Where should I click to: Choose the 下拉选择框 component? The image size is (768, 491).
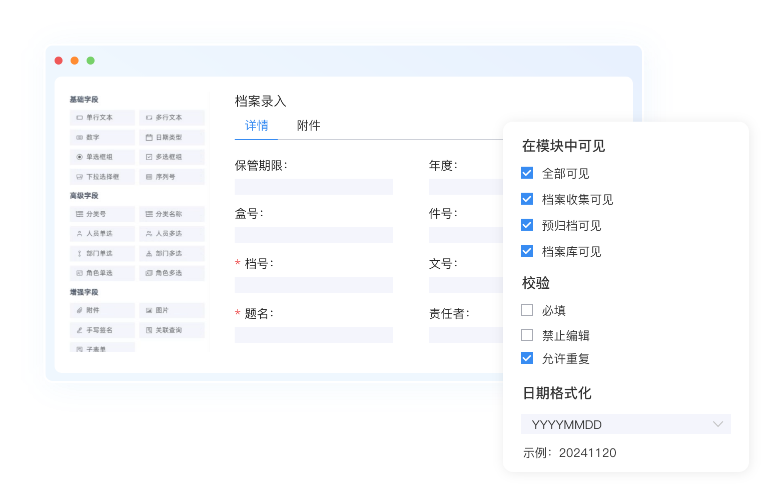point(102,176)
